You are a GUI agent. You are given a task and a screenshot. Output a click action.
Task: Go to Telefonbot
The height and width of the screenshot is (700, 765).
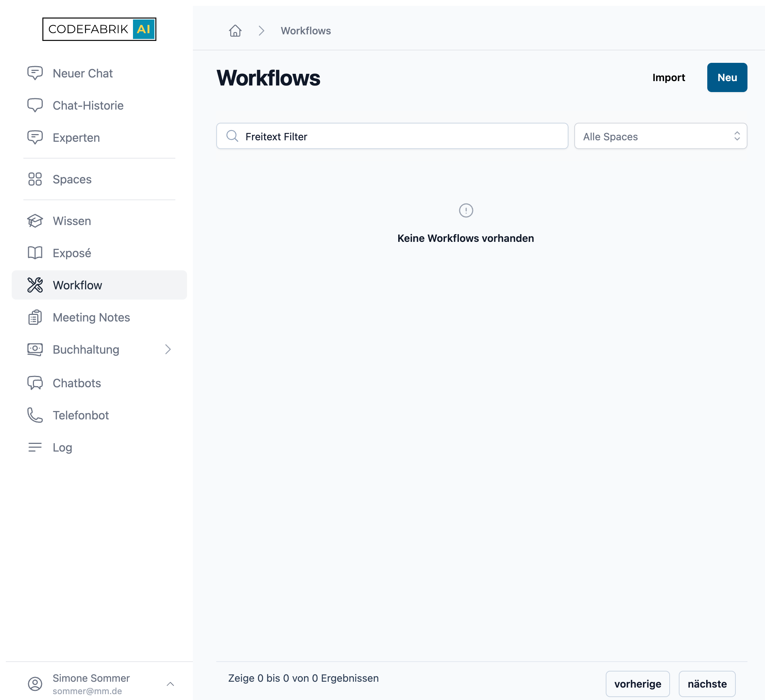click(x=99, y=415)
